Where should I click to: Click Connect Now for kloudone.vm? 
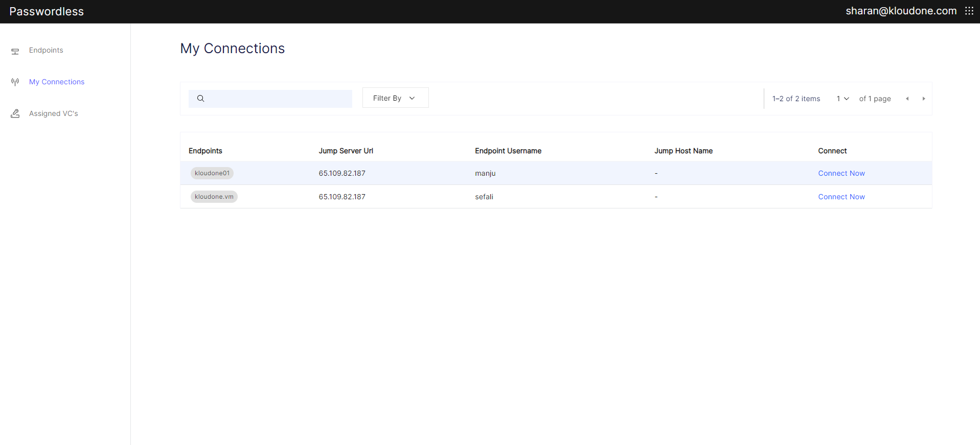tap(841, 197)
